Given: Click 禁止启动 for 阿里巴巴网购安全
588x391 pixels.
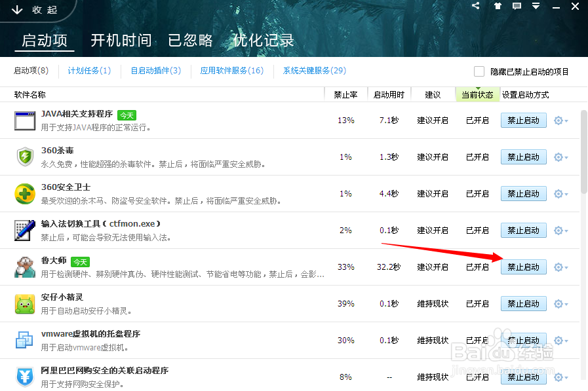Looking at the screenshot, I should [524, 377].
